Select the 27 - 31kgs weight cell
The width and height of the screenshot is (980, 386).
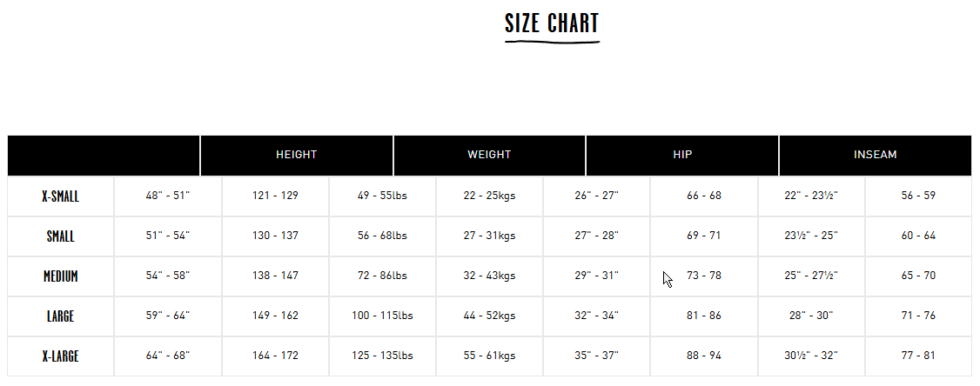[x=489, y=236]
